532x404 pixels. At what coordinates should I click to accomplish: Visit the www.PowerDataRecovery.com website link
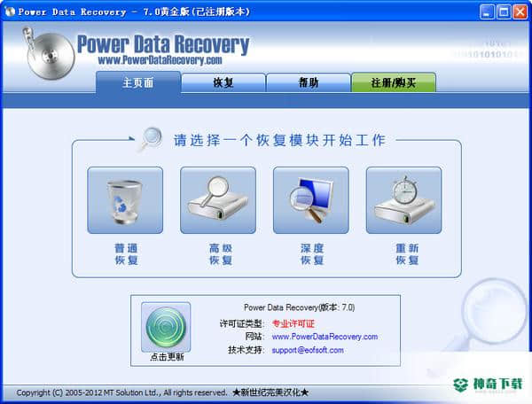pyautogui.click(x=325, y=337)
